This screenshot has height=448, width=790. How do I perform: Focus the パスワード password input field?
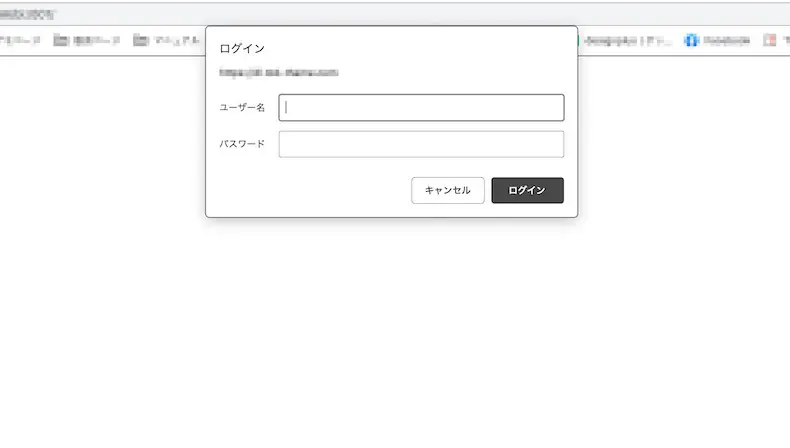421,144
